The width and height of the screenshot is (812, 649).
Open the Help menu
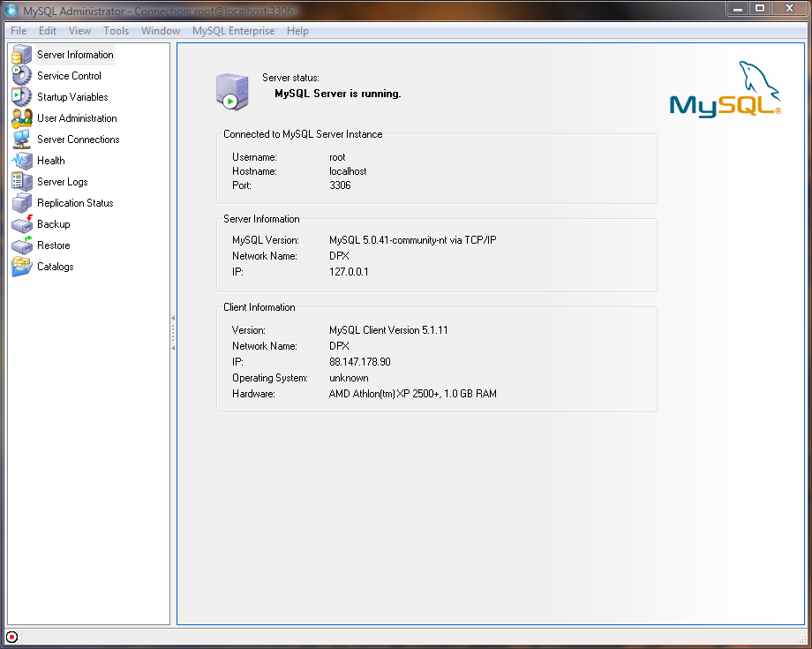(297, 31)
